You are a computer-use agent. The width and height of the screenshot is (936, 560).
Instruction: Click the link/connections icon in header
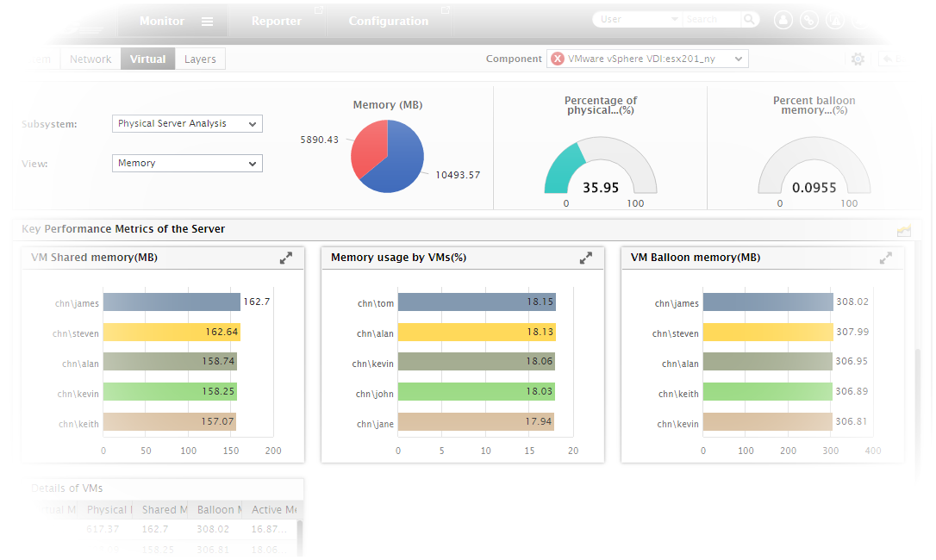808,19
